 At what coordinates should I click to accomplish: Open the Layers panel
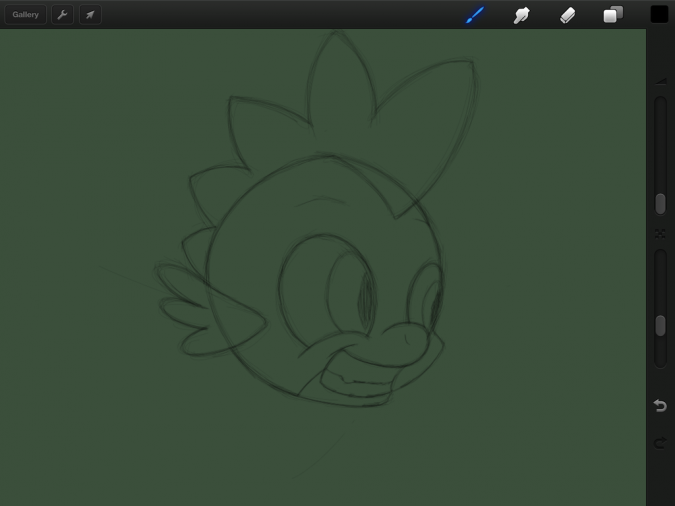[x=613, y=15]
